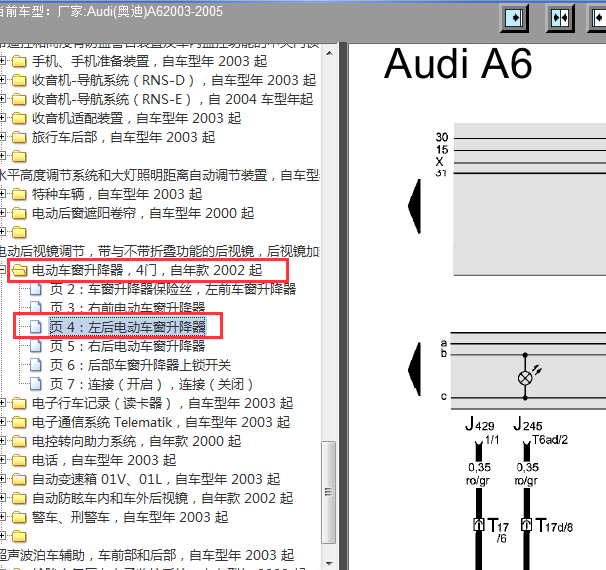Screen dimensions: 606x570
Task: Expand the 自动变速箱 01V、01L node
Action: click(x=2, y=479)
